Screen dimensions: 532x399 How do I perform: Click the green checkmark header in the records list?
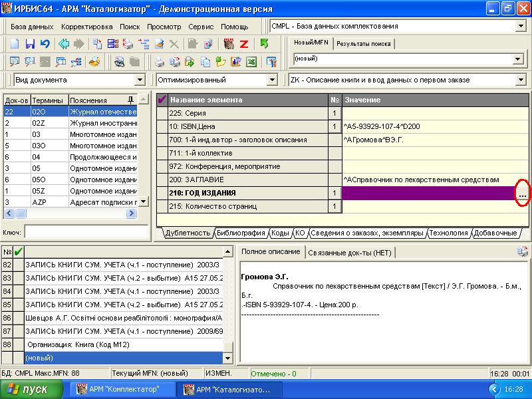(x=19, y=251)
